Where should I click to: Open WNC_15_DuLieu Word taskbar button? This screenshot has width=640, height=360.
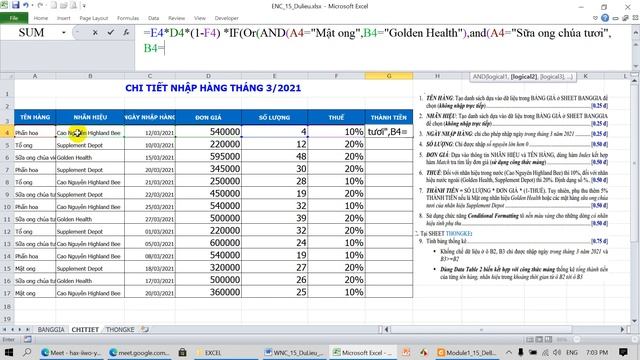tap(293, 352)
